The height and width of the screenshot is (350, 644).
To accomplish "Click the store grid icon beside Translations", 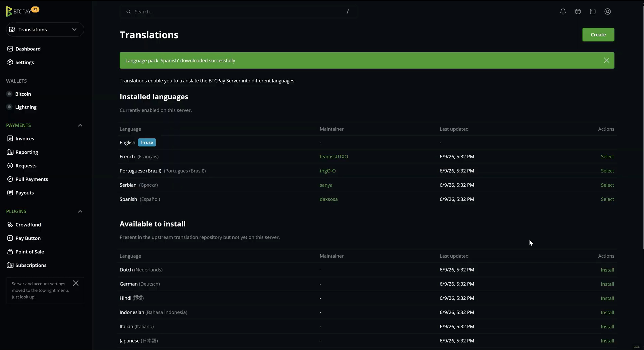I will click(12, 30).
